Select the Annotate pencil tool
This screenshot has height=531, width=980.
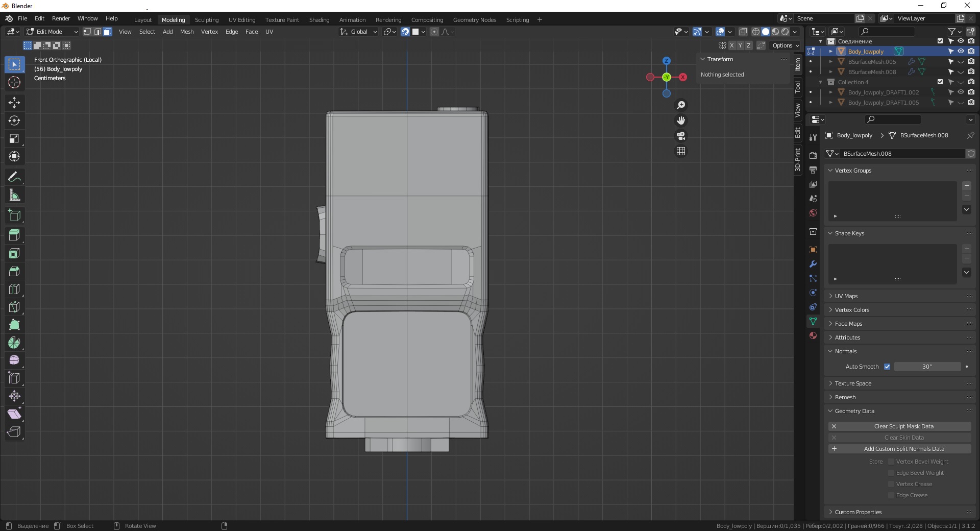click(x=14, y=177)
